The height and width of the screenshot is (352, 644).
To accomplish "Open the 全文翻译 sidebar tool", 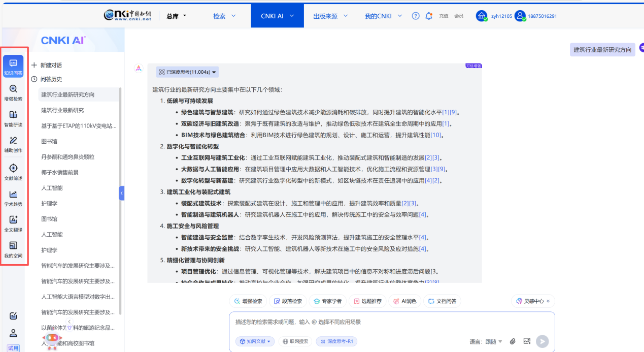I will tap(13, 224).
